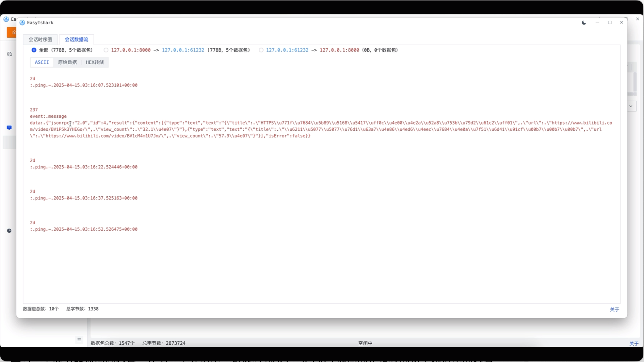
Task: Switch to 会话数据流 tab
Action: point(76,39)
